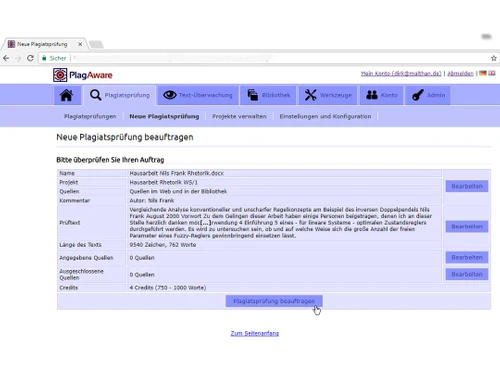The width and height of the screenshot is (500, 375).
Task: Click Plagiatsprüfung beauftragen button
Action: click(x=274, y=301)
